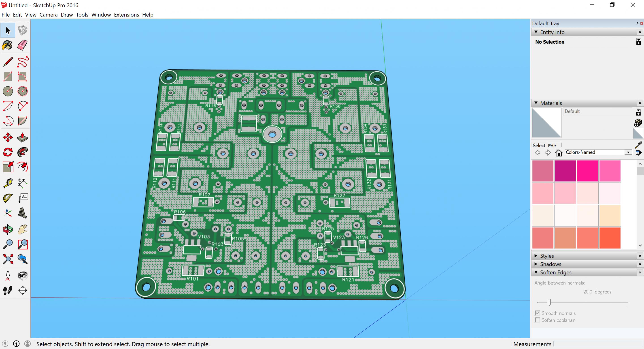
Task: Collapse the Soften Edges panel
Action: pyautogui.click(x=536, y=272)
